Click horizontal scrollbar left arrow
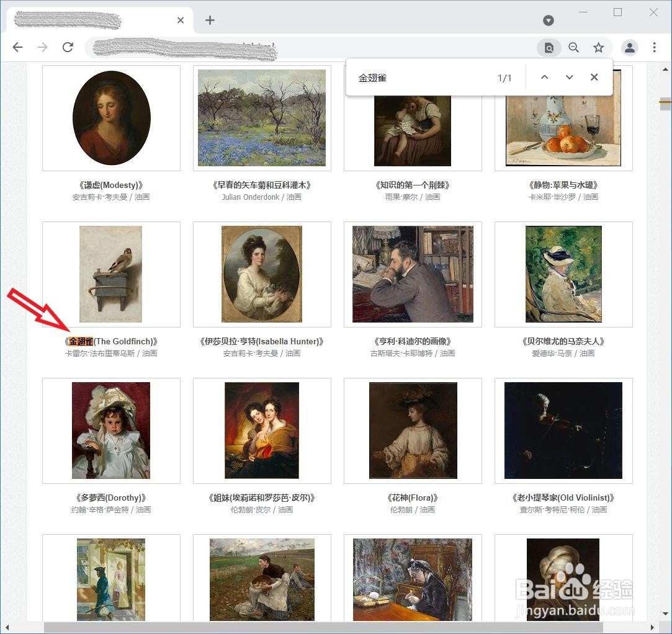The image size is (672, 634). (7, 628)
